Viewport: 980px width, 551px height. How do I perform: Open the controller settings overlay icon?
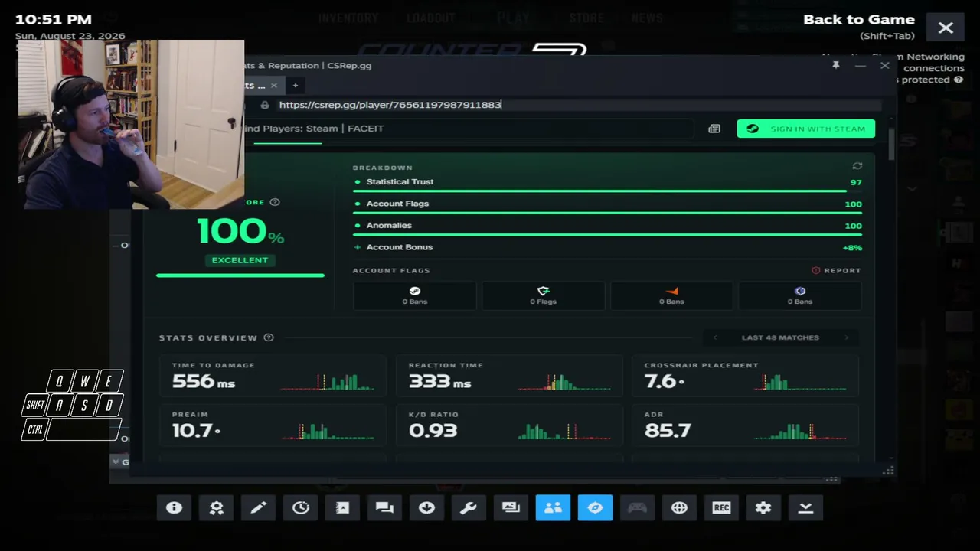pos(637,507)
